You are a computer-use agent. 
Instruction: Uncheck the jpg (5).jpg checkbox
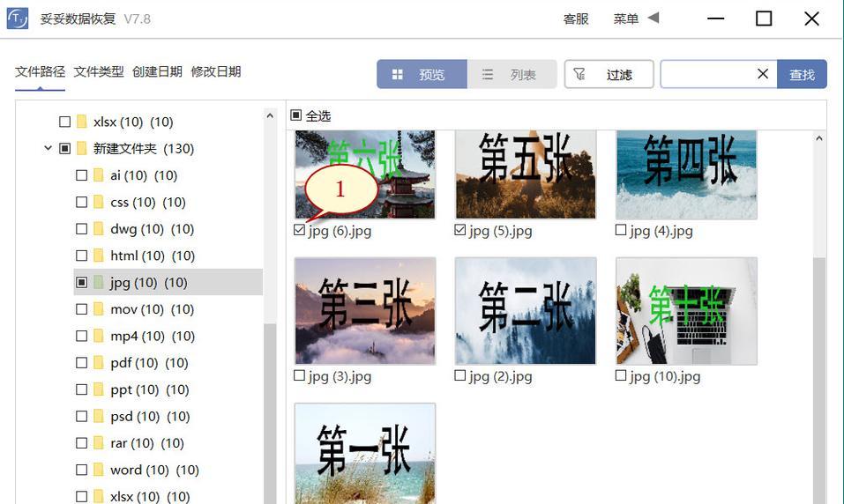point(459,230)
